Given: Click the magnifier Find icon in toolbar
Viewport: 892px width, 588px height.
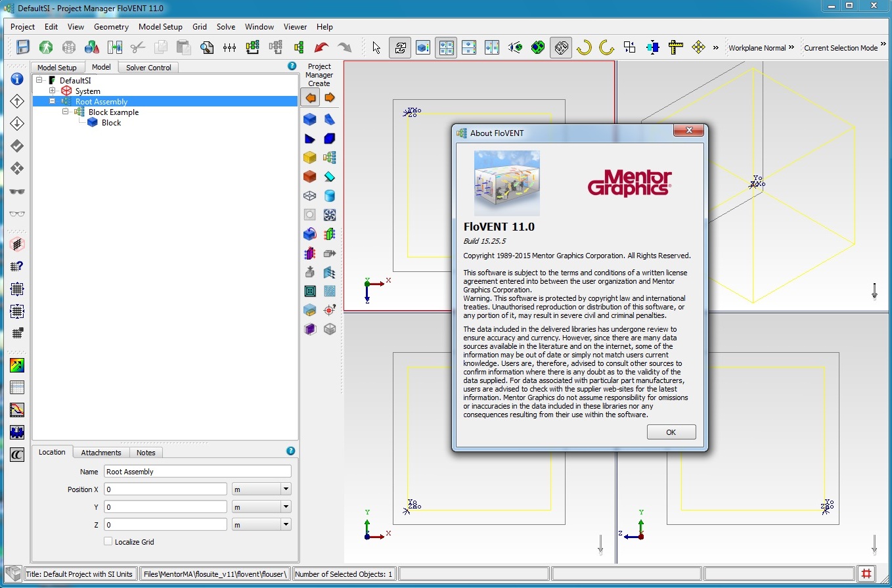Looking at the screenshot, I should click(207, 47).
